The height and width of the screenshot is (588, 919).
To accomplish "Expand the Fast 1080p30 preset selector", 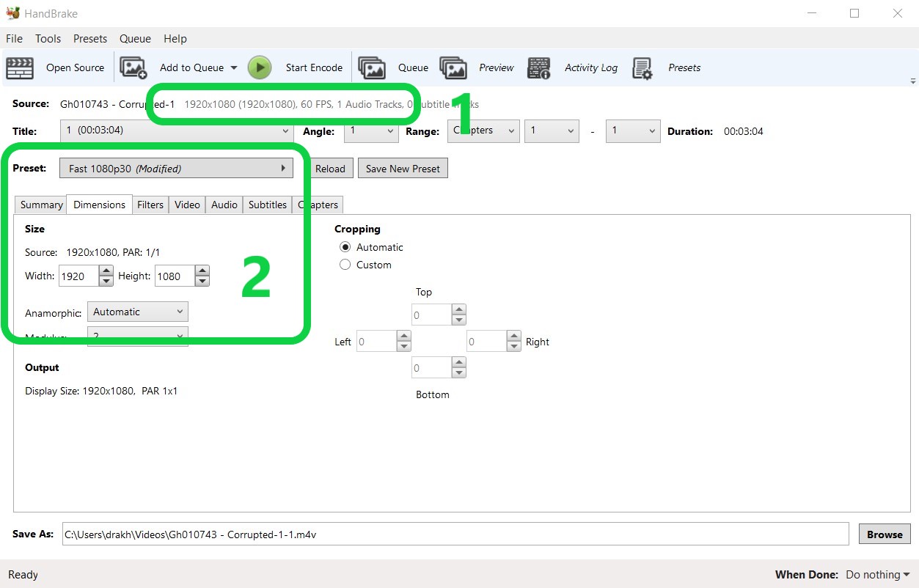I will (176, 169).
